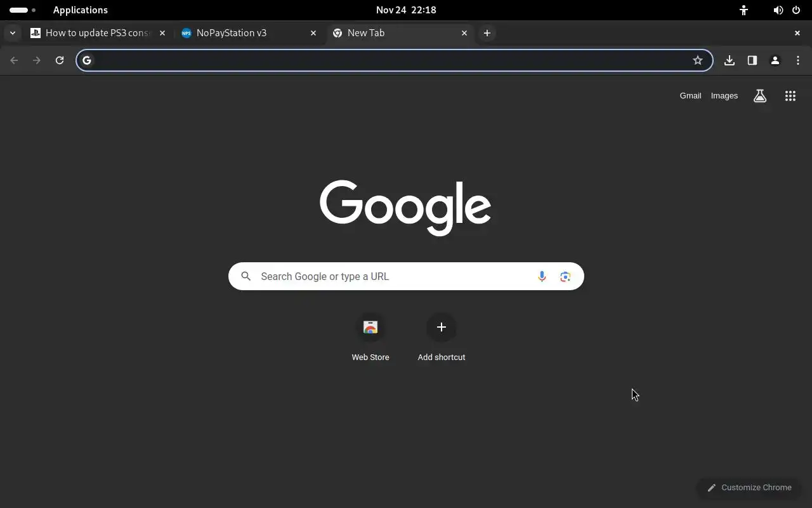Click the Search Google or type a URL box

(x=406, y=276)
